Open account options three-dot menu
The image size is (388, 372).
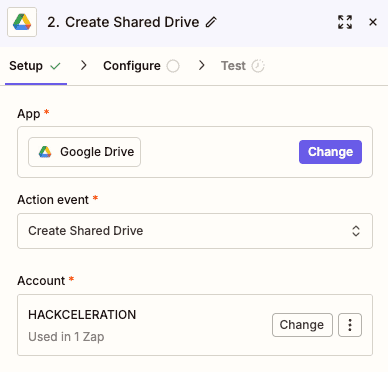pyautogui.click(x=350, y=325)
